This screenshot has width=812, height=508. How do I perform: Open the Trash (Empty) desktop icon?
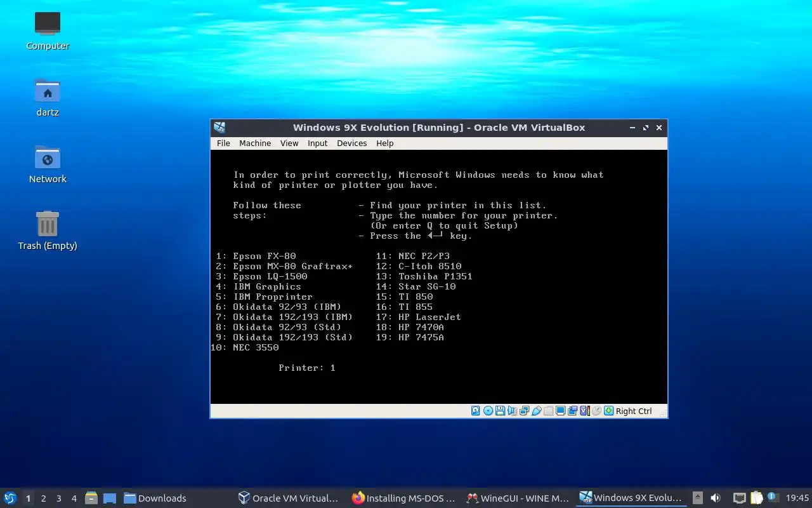tap(48, 231)
